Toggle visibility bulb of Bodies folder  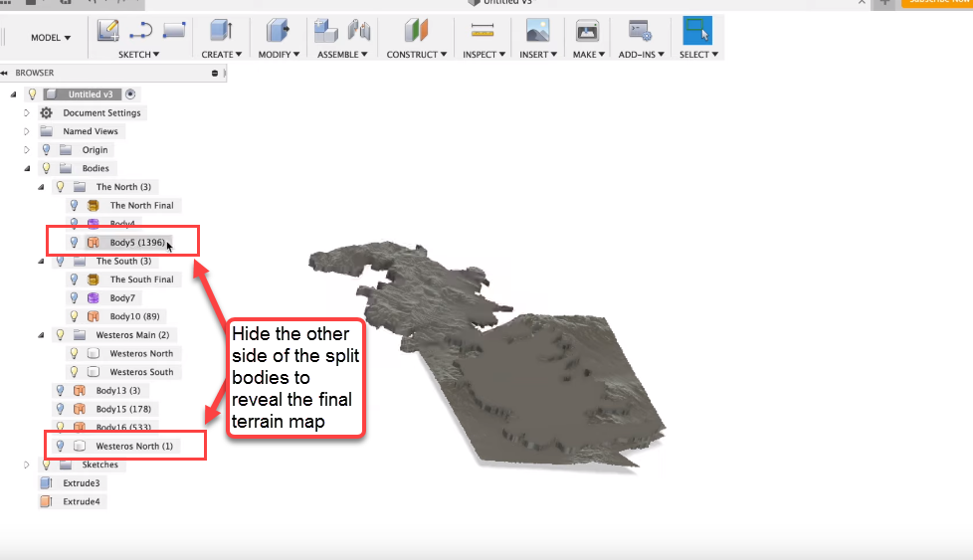tap(46, 169)
